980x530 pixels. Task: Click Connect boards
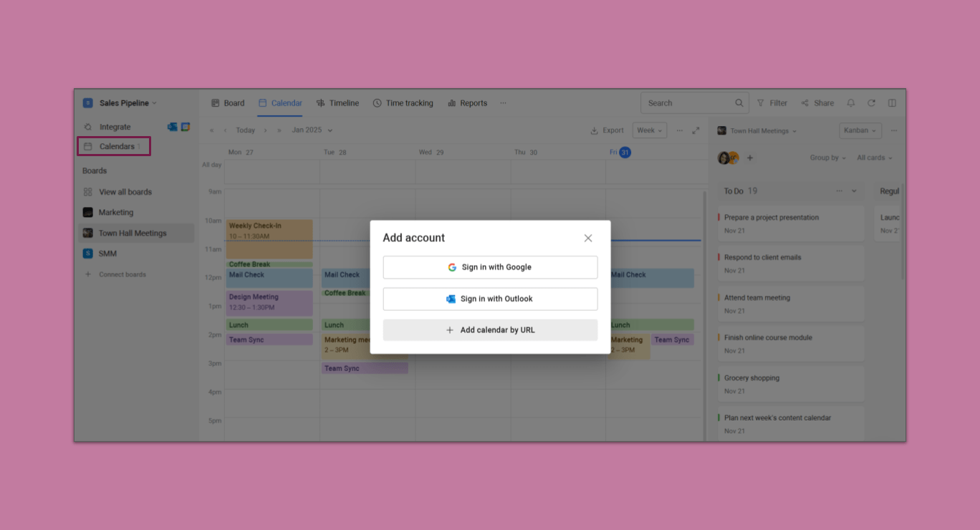point(122,274)
